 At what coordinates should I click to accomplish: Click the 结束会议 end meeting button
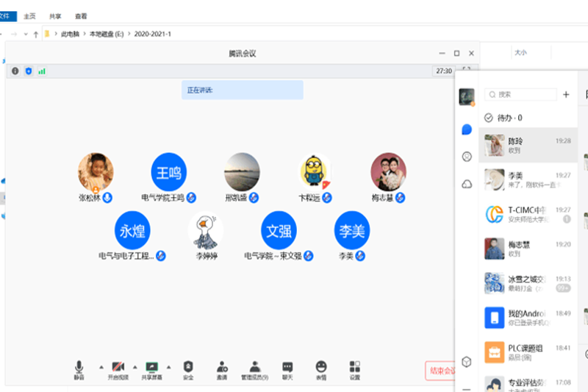(x=440, y=371)
